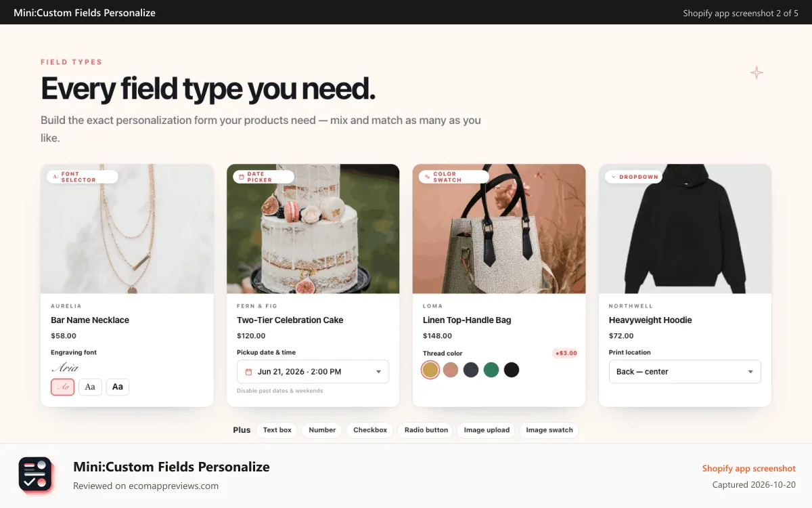Choose the green thread color swatch
This screenshot has height=508, width=812.
pos(491,370)
